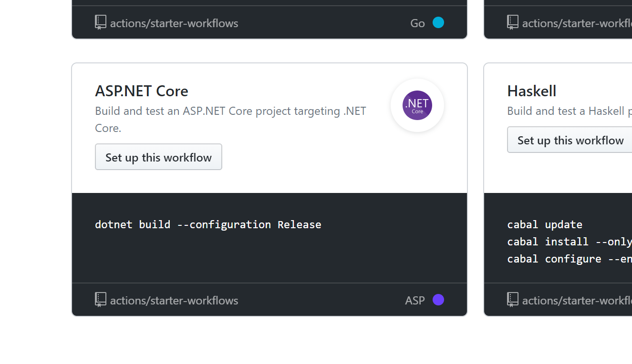Click the purple ASP language color dot
The image size is (632, 364).
pos(438,300)
